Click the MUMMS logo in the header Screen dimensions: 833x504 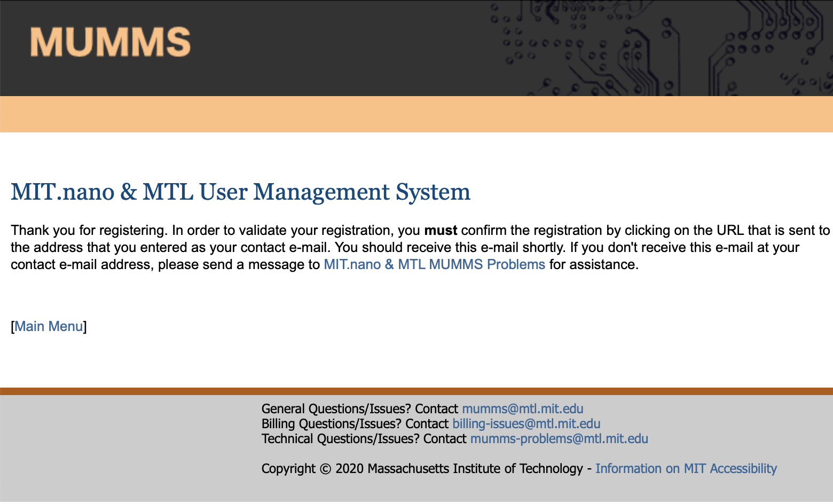[111, 42]
